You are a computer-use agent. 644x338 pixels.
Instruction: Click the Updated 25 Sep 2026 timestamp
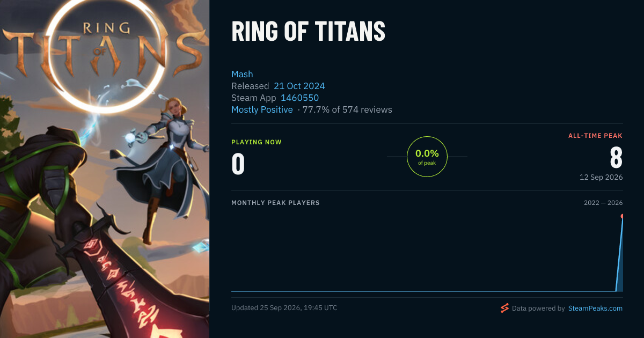[x=284, y=308]
